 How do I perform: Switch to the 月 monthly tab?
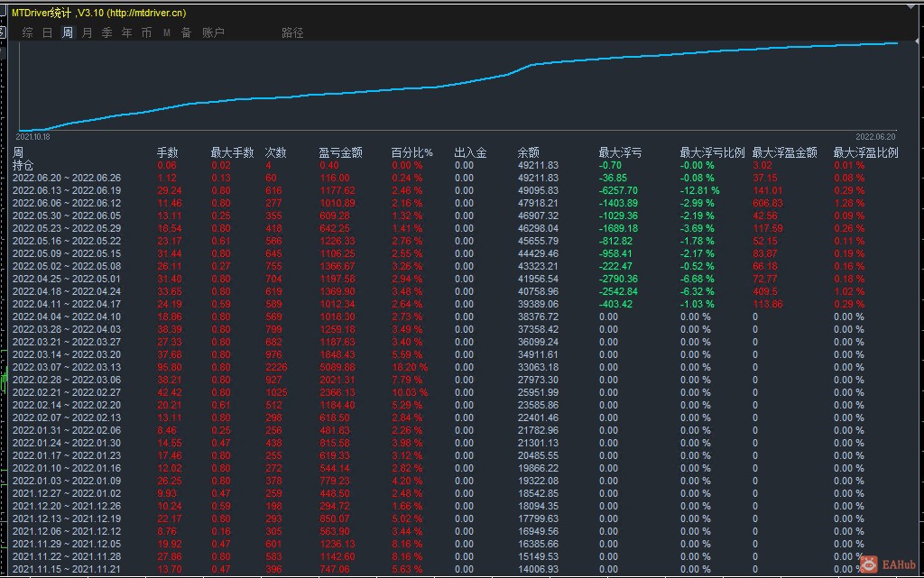click(x=88, y=33)
